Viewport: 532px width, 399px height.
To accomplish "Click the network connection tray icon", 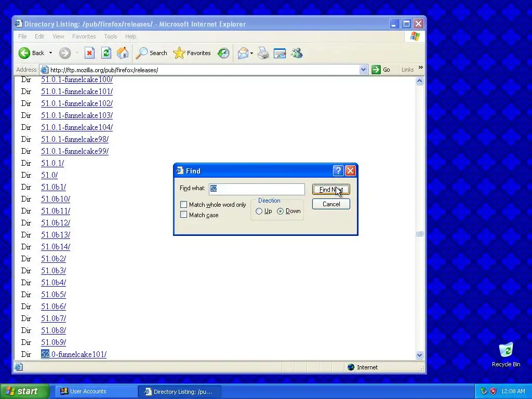I will click(x=484, y=391).
